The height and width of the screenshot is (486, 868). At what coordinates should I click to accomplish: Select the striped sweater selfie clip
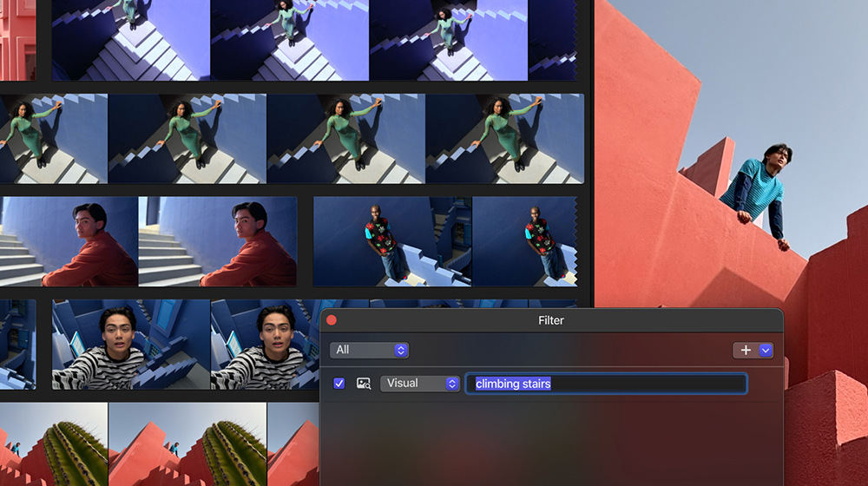click(186, 345)
